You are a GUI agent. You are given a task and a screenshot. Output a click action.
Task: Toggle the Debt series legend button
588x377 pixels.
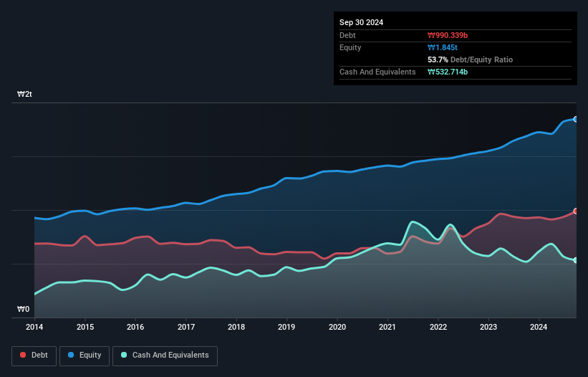(34, 355)
